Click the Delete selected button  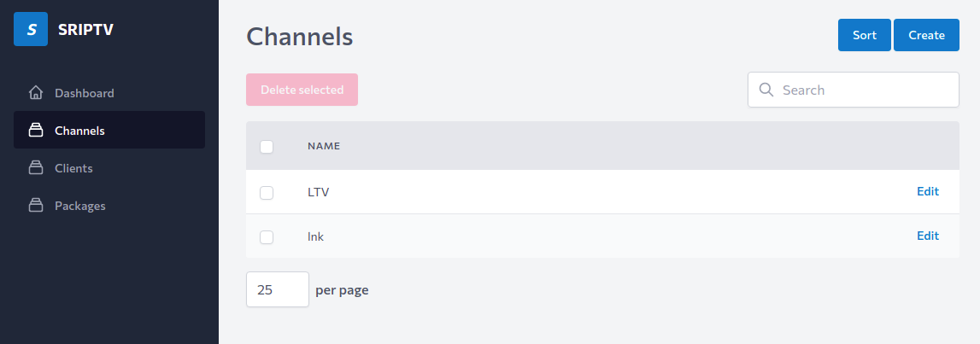click(302, 90)
